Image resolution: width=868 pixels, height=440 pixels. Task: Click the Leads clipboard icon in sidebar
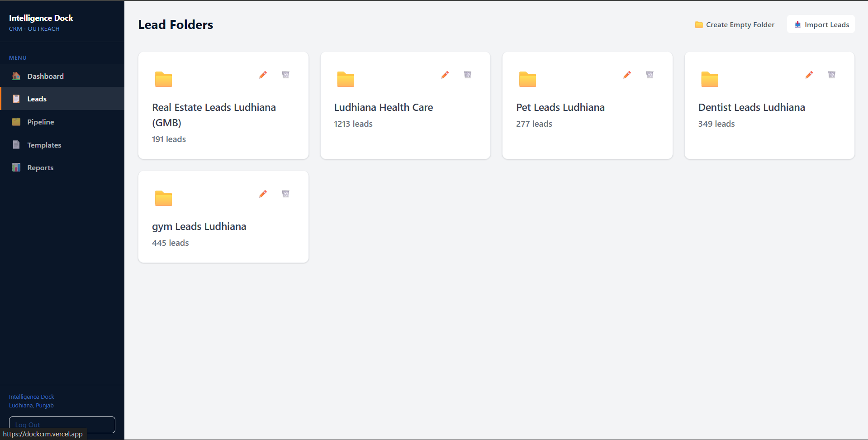coord(16,99)
